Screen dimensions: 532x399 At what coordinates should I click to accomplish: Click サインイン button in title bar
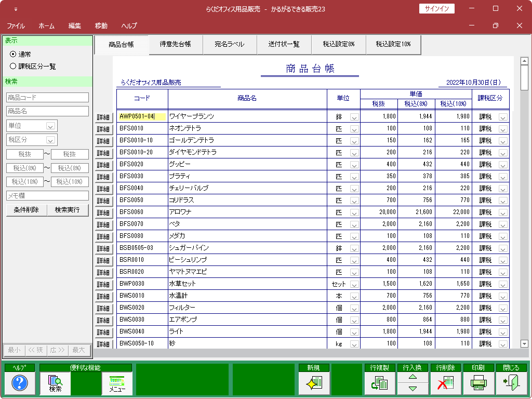tap(436, 9)
